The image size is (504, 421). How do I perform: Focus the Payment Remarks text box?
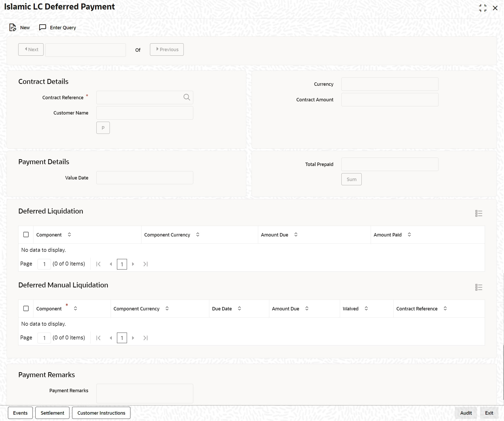[145, 394]
